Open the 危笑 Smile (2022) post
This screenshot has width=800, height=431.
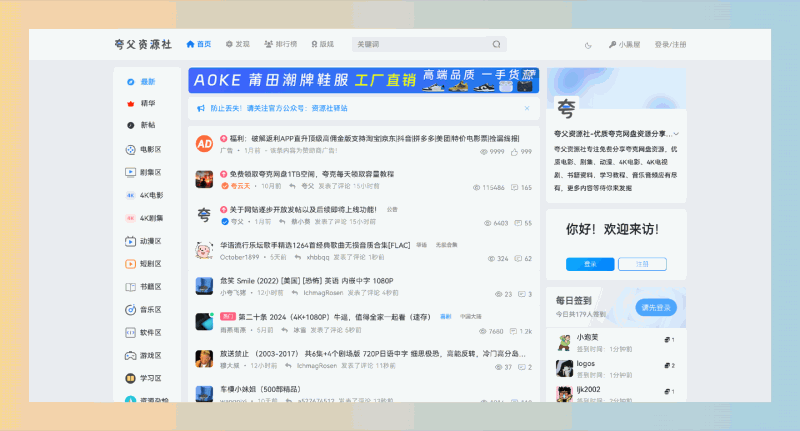307,281
